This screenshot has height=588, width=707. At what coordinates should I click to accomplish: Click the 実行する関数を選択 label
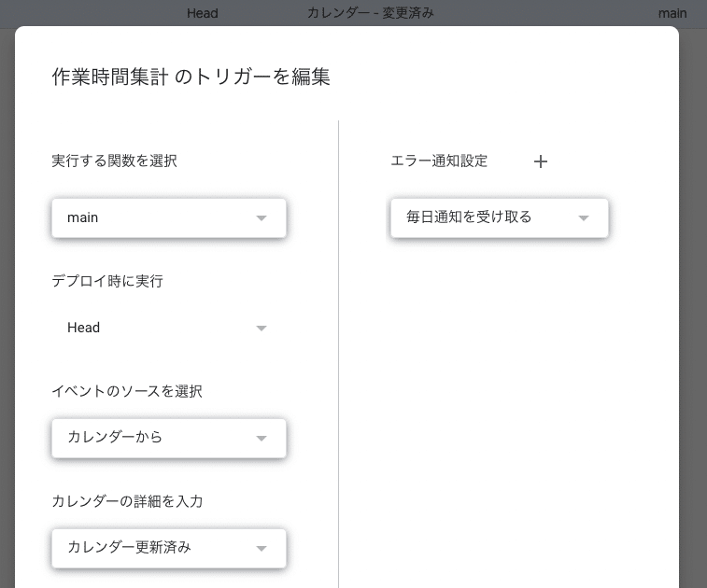tap(115, 161)
